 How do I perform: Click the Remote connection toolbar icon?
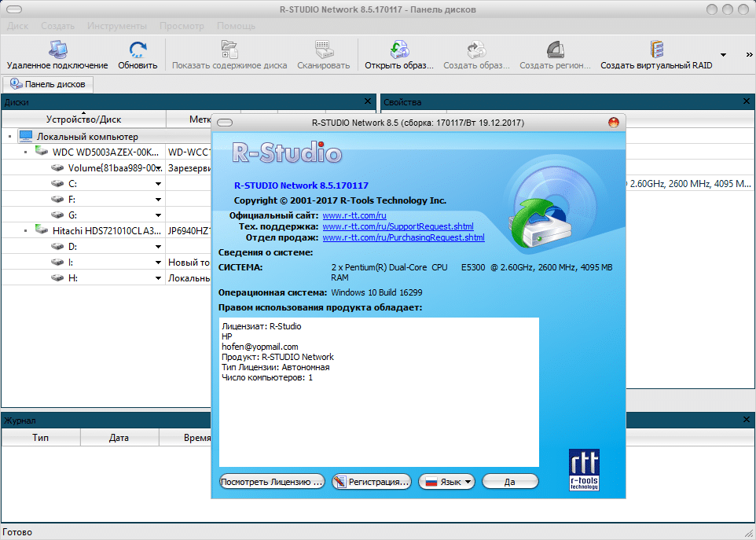pos(57,52)
